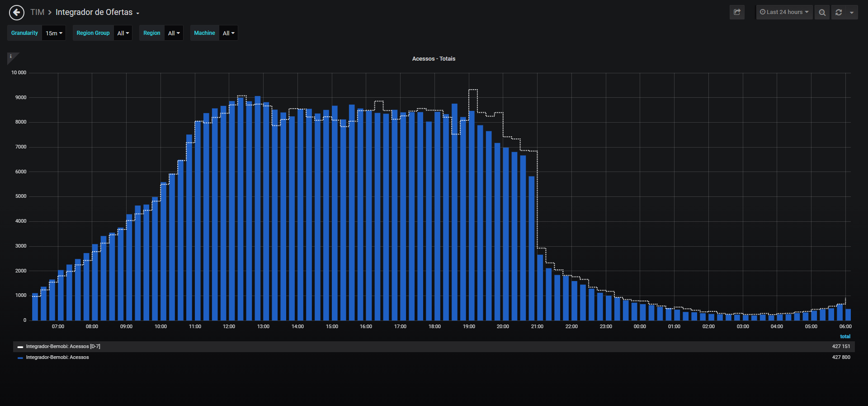Open the Last 24 hours time picker
The image size is (868, 406).
tap(784, 12)
